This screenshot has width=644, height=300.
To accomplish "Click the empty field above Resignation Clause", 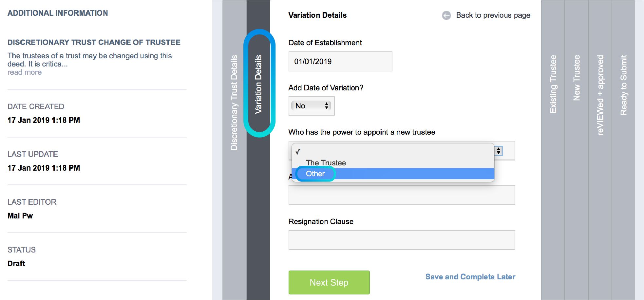I will click(x=402, y=195).
